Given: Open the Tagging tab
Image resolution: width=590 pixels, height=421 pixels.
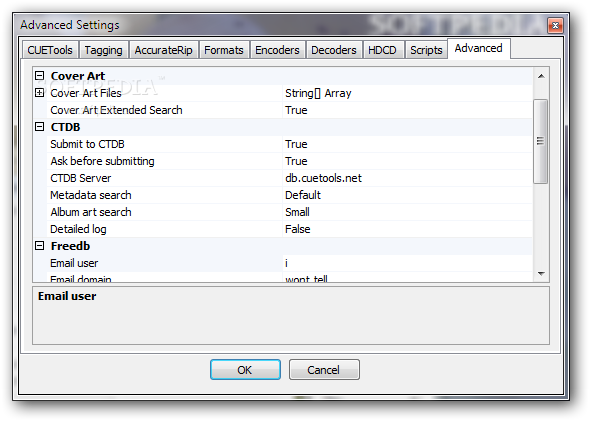Looking at the screenshot, I should click(103, 50).
